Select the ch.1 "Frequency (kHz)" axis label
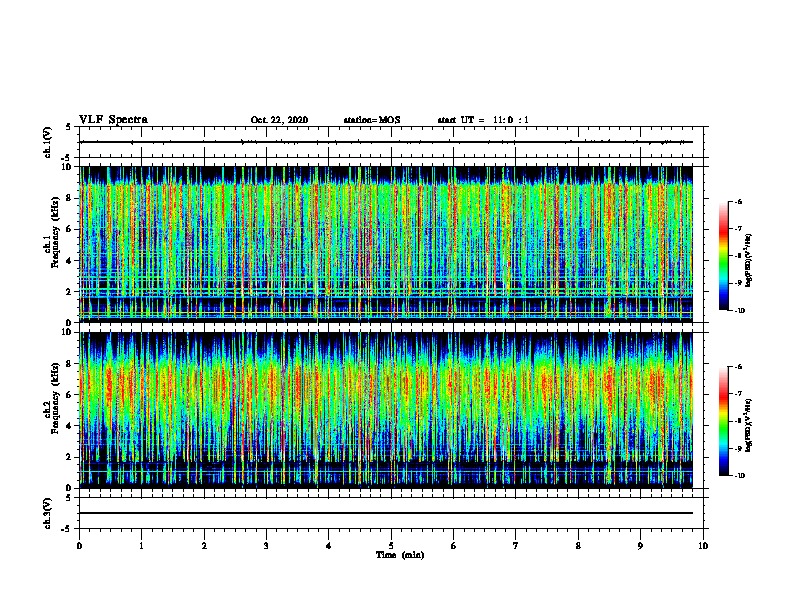Screen dimensions: 792x612 (x=55, y=232)
